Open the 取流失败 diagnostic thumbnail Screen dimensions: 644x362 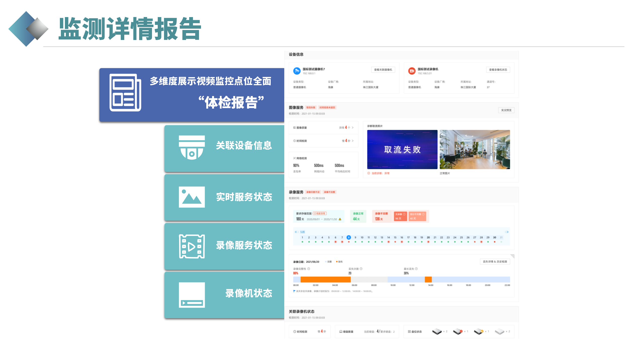[402, 149]
